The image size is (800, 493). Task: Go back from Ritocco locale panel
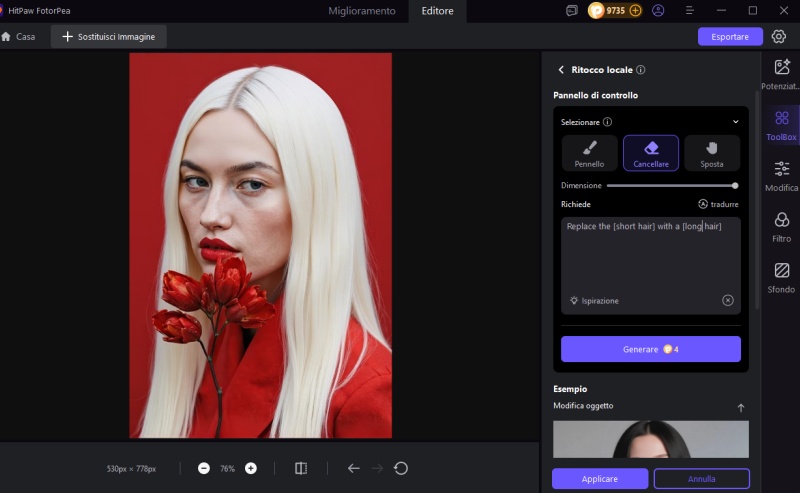(x=561, y=70)
